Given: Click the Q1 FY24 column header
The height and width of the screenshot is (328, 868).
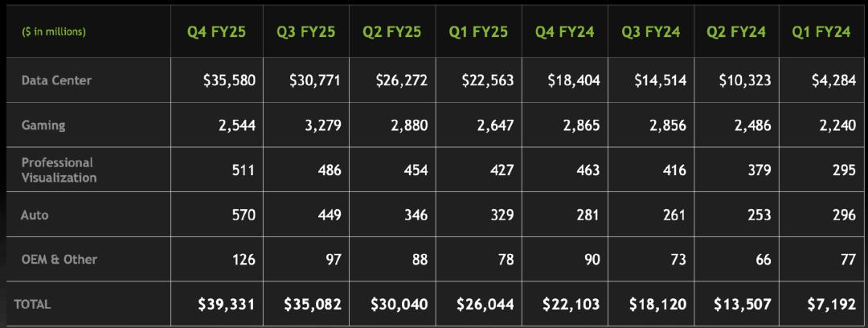Looking at the screenshot, I should pyautogui.click(x=821, y=32).
